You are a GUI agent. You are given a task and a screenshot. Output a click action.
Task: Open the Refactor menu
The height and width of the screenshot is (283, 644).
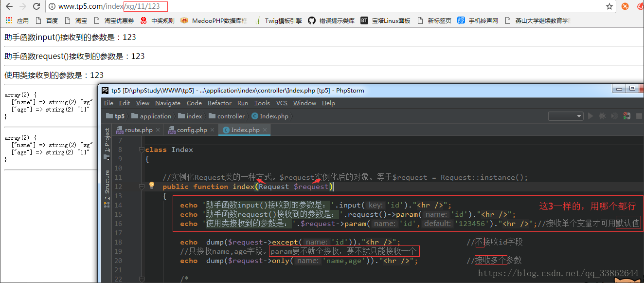click(x=219, y=103)
